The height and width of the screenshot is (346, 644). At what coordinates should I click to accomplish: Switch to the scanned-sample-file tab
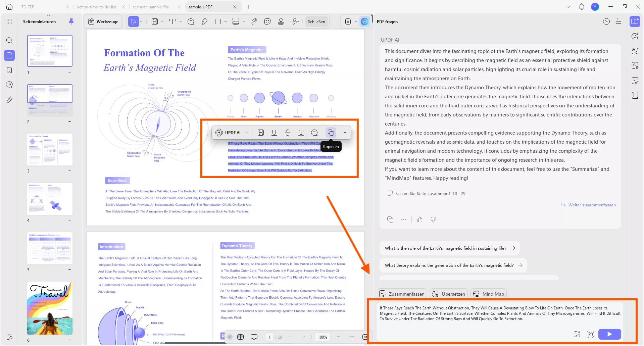(x=151, y=7)
